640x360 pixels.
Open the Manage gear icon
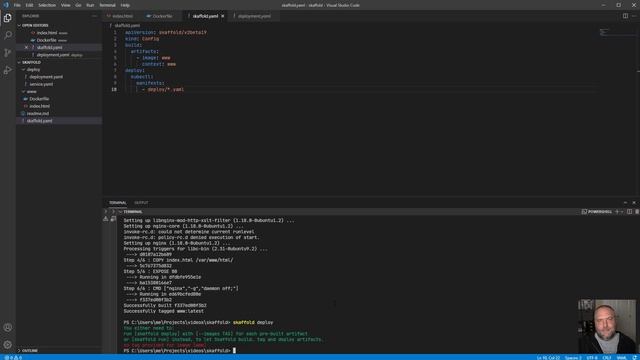tap(8, 344)
